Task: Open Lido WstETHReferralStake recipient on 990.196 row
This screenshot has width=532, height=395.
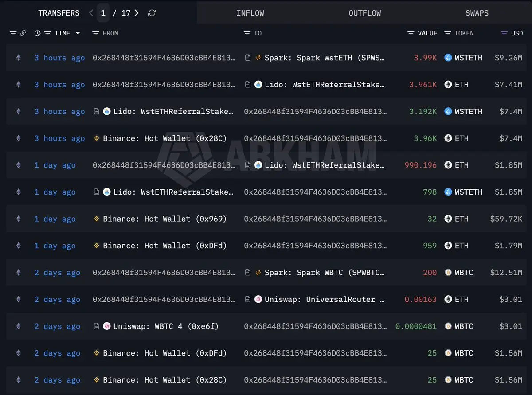Action: click(325, 165)
